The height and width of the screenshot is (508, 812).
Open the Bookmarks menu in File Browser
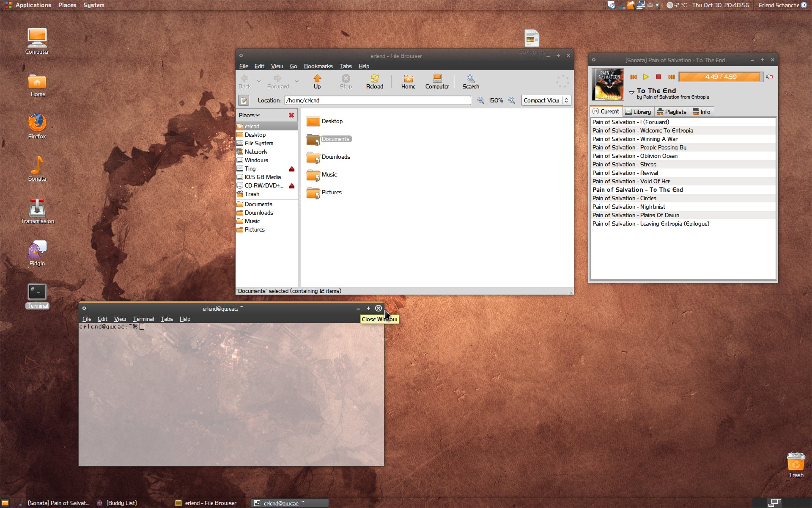coord(318,66)
